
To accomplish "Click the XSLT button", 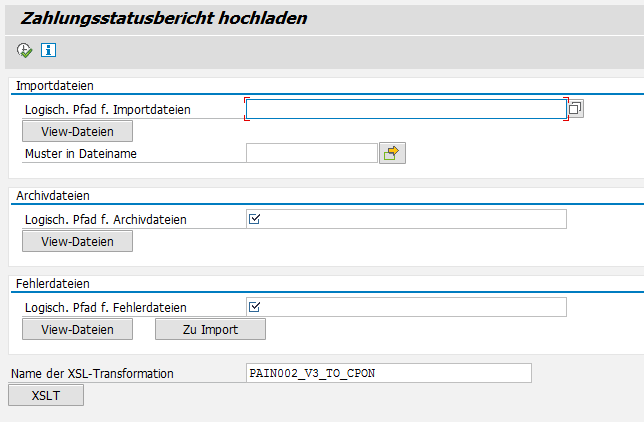I will tap(45, 395).
